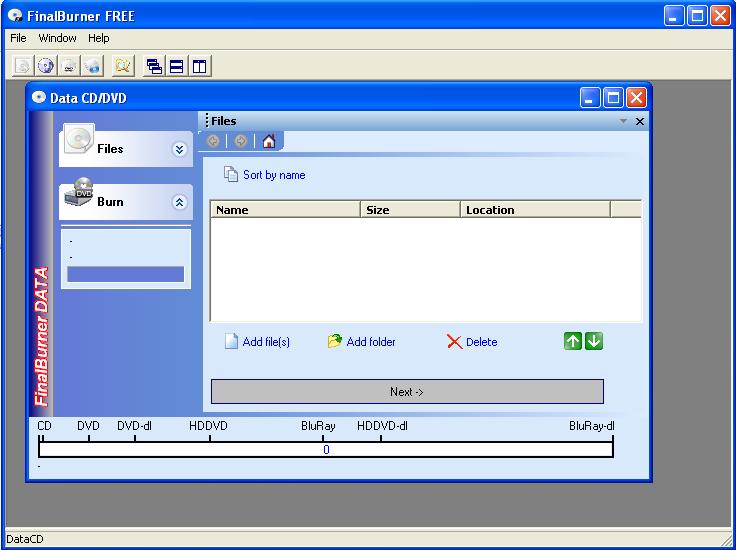736x550 pixels.
Task: Expand the Files sidebar section chevron
Action: pos(180,149)
